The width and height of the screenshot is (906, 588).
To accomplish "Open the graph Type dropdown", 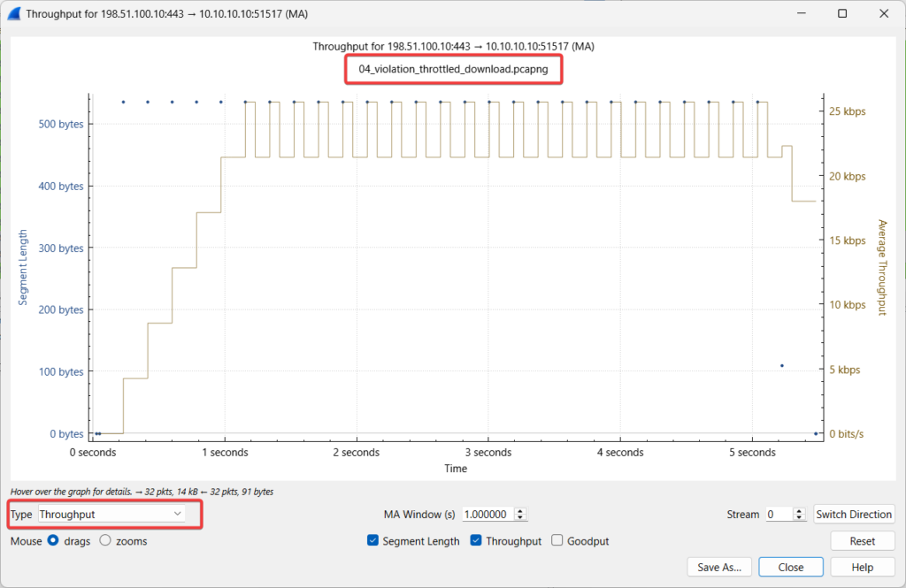I will coord(111,514).
